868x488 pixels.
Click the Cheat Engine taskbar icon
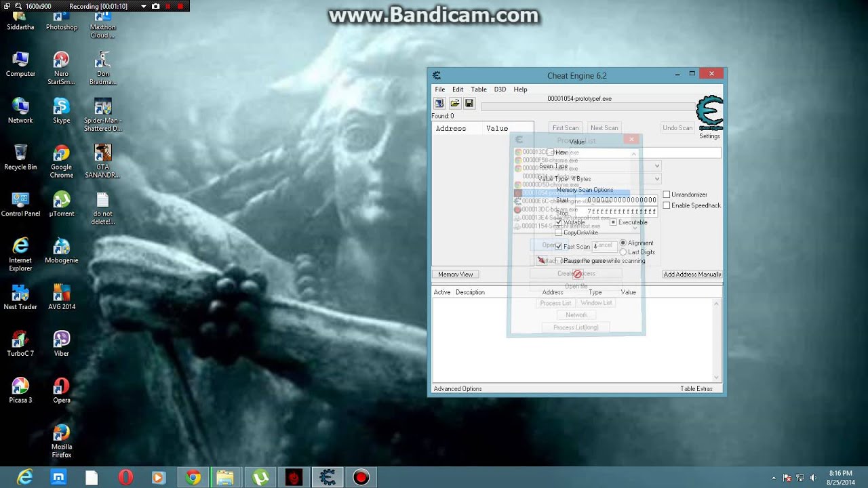[x=328, y=477]
